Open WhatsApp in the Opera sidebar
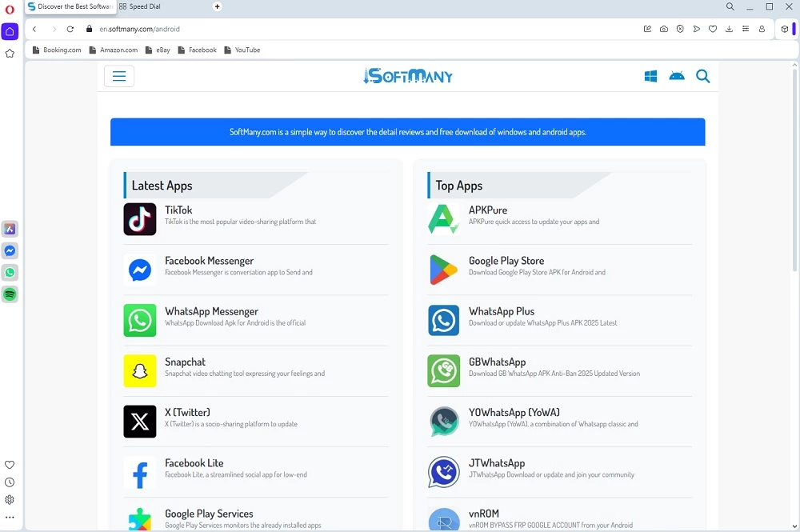Screen dimensions: 800x532 pyautogui.click(x=10, y=273)
